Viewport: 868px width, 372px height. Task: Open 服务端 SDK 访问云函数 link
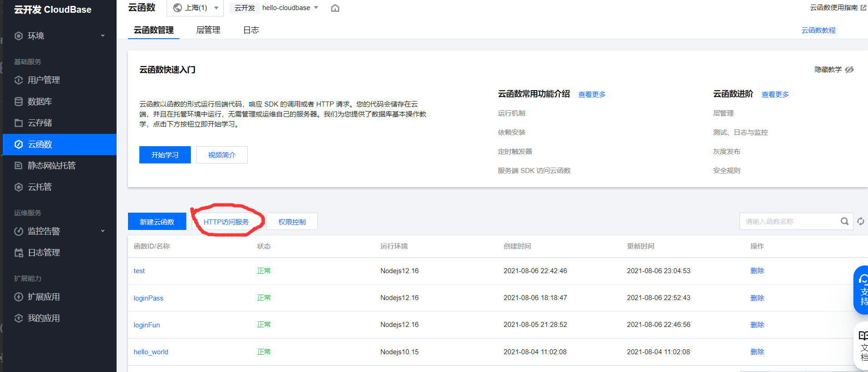[x=534, y=171]
